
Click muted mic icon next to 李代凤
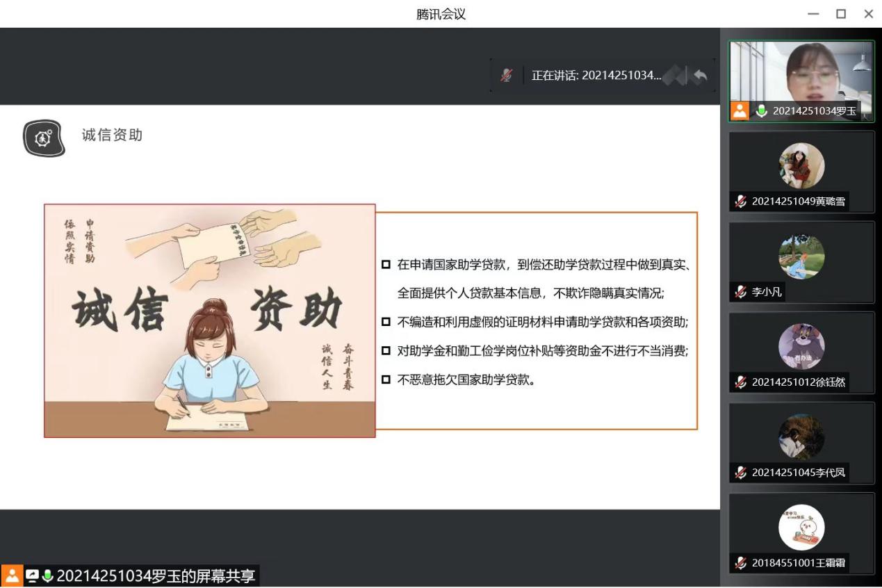pyautogui.click(x=741, y=473)
